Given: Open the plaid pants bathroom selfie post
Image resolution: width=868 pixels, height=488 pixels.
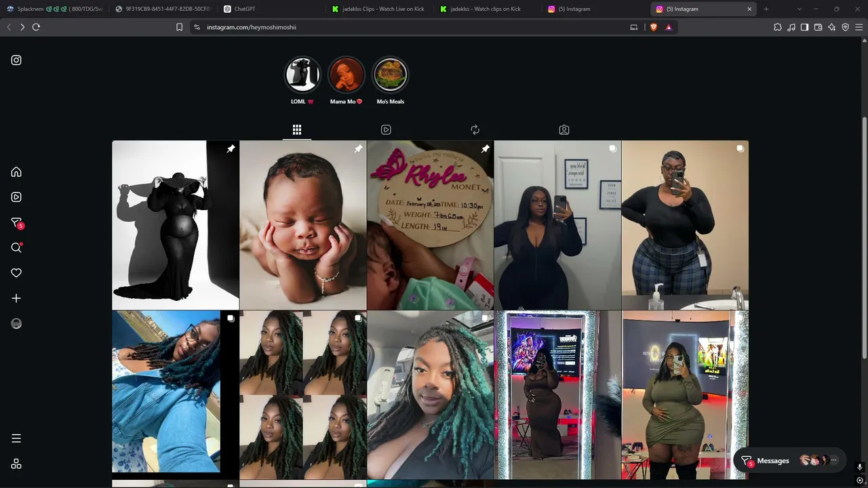Looking at the screenshot, I should pyautogui.click(x=685, y=225).
